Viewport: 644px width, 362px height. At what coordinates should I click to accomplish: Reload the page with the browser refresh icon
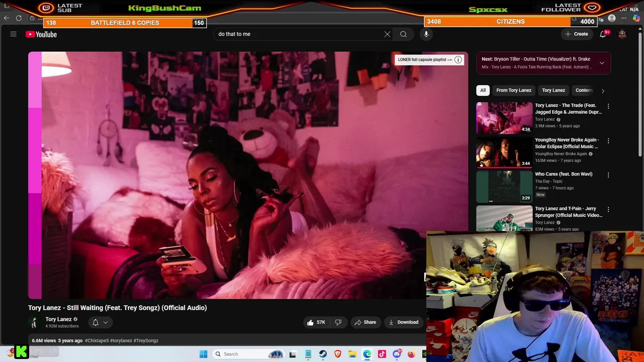tap(19, 18)
